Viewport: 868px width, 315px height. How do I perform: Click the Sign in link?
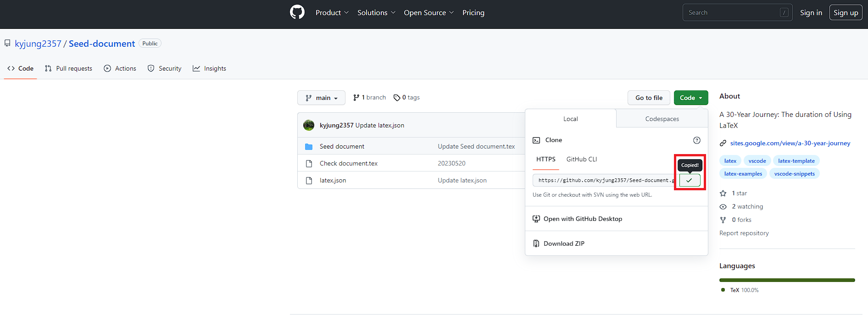pyautogui.click(x=811, y=13)
